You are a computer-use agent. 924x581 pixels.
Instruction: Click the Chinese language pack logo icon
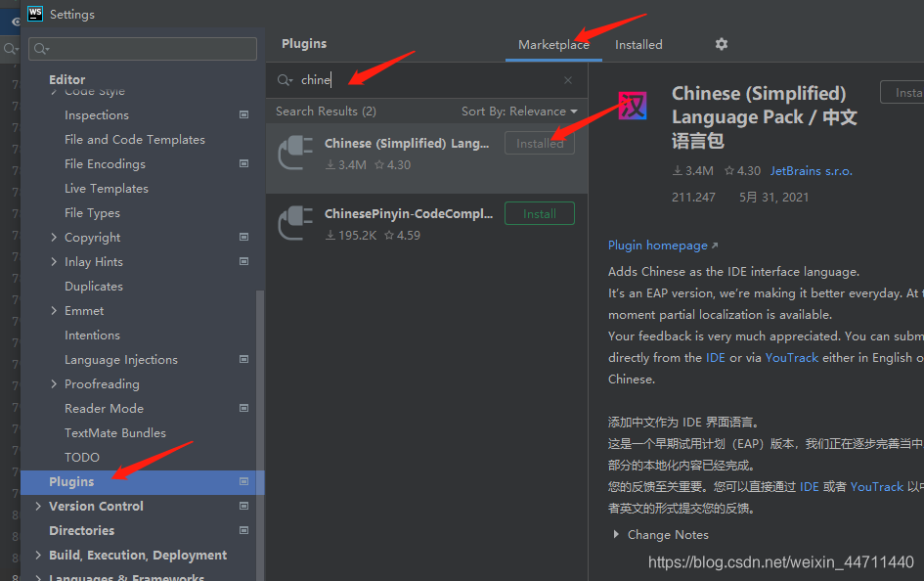pyautogui.click(x=633, y=106)
